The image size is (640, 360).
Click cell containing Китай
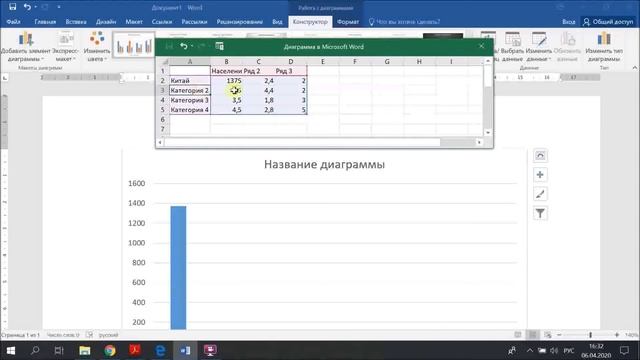point(190,81)
